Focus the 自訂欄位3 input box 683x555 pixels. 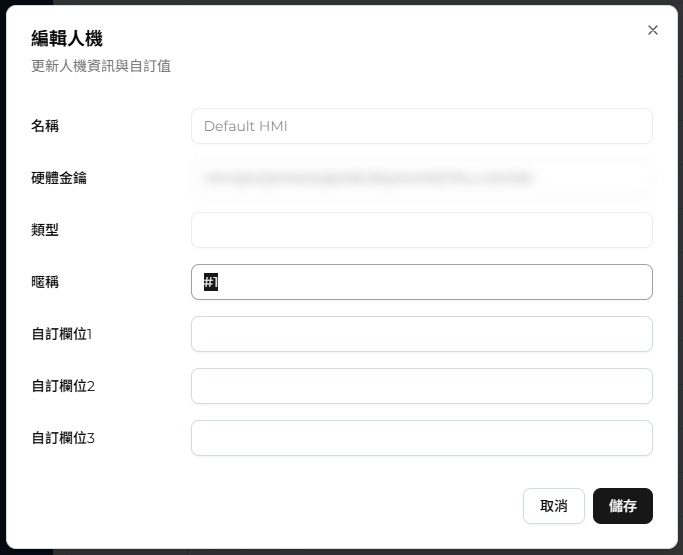coord(422,438)
